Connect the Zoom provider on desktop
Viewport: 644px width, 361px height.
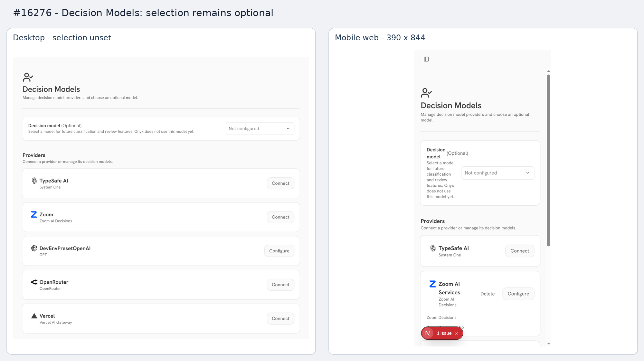pos(280,217)
